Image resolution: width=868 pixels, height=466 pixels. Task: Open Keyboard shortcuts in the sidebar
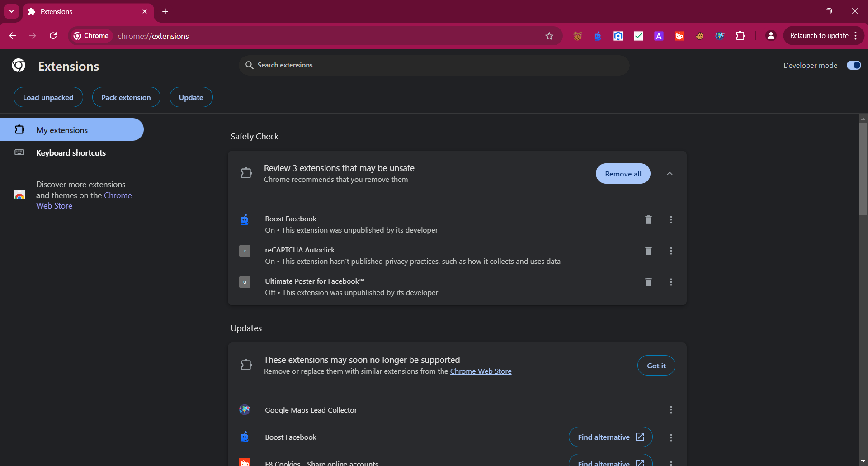(71, 153)
